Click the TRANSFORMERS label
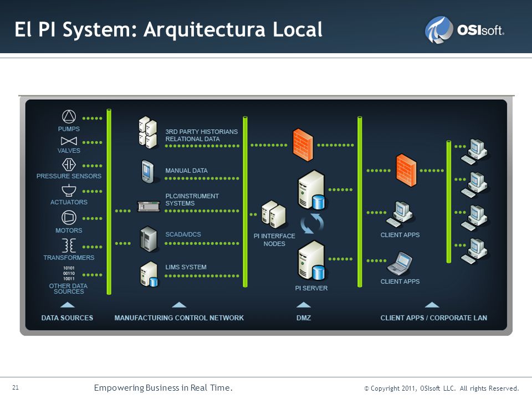Screen dimensions: 532x399 tap(69, 258)
